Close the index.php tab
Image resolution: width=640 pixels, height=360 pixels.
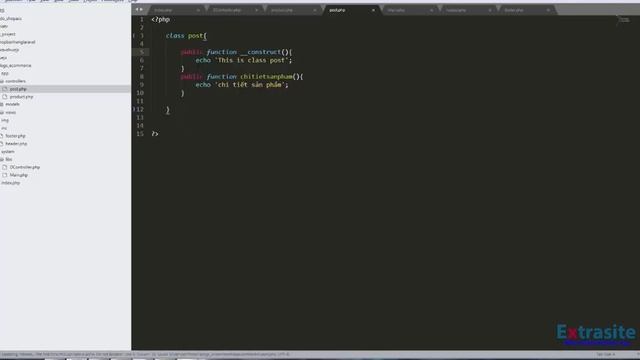pos(198,10)
